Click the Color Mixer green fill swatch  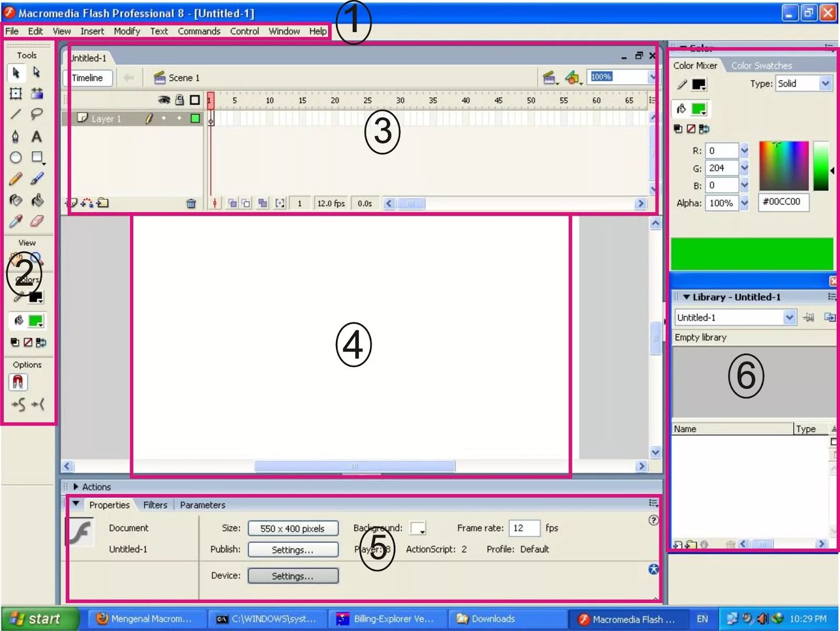(699, 109)
